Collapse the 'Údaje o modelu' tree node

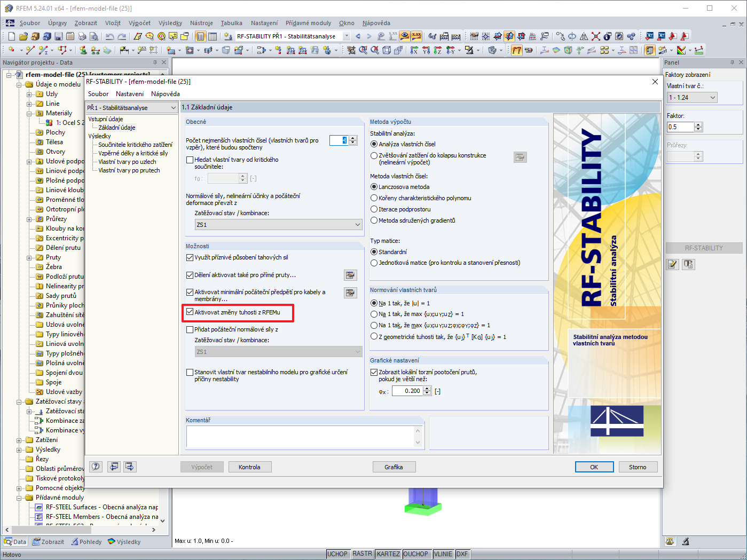(x=19, y=84)
